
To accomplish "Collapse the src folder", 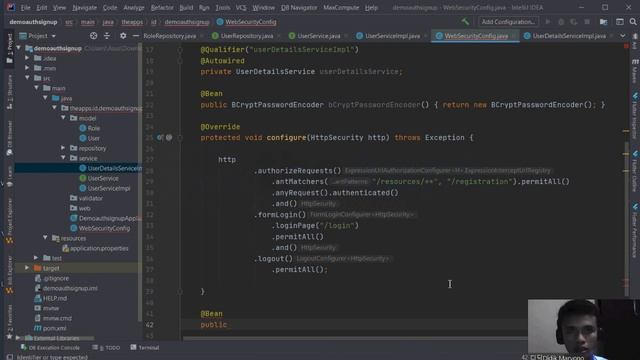I will 27,78.
